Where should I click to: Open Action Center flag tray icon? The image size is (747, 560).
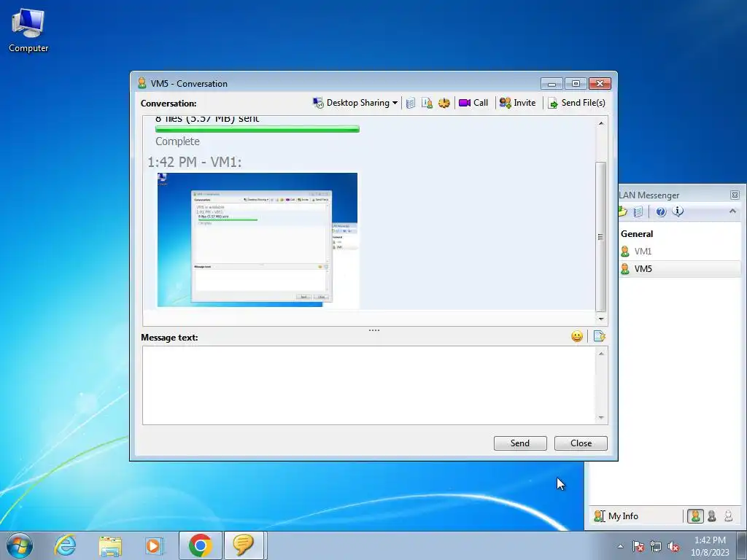638,546
